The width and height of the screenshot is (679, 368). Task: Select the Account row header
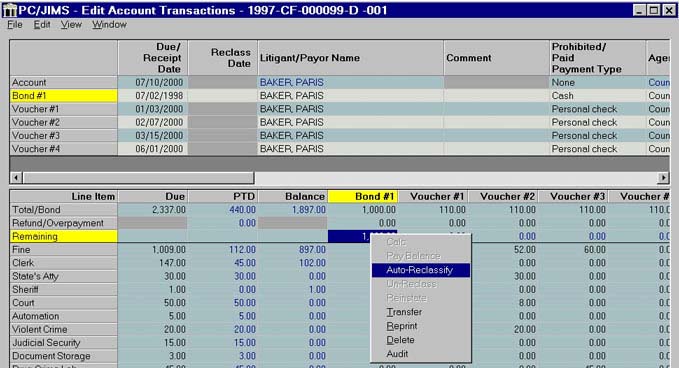(x=64, y=82)
